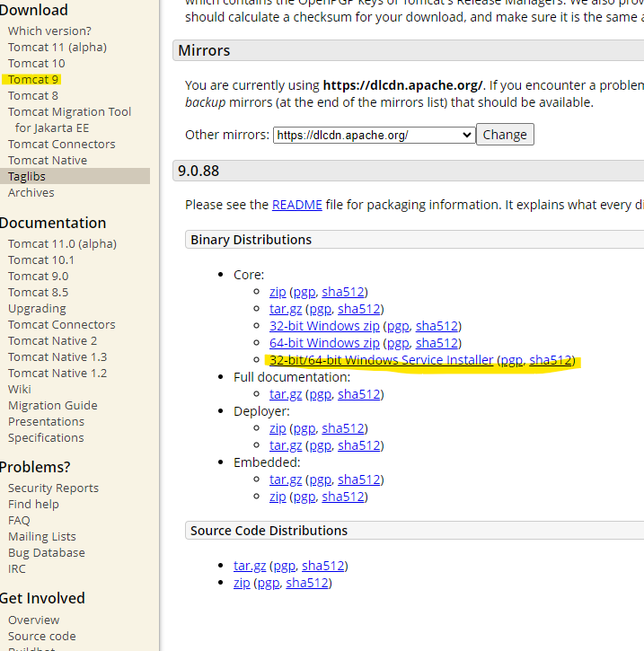Open sha512 for Embedded zip
The height and width of the screenshot is (651, 644).
(x=343, y=497)
